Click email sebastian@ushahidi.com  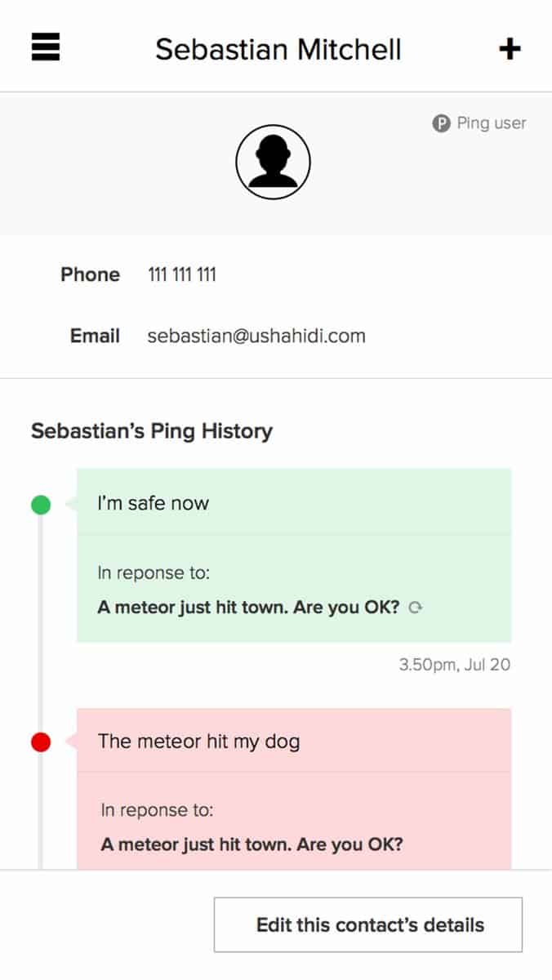pyautogui.click(x=256, y=336)
